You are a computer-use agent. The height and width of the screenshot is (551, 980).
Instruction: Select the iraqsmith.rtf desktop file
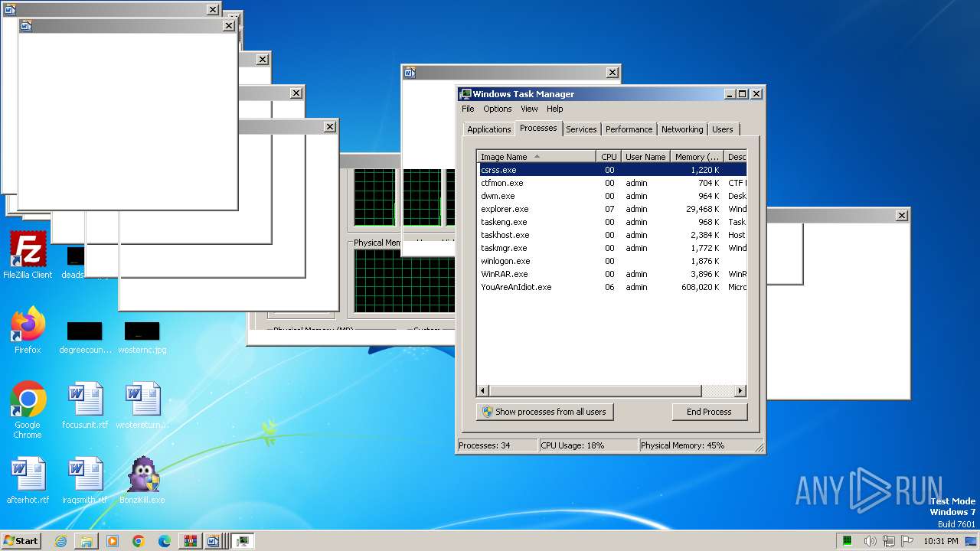click(85, 481)
